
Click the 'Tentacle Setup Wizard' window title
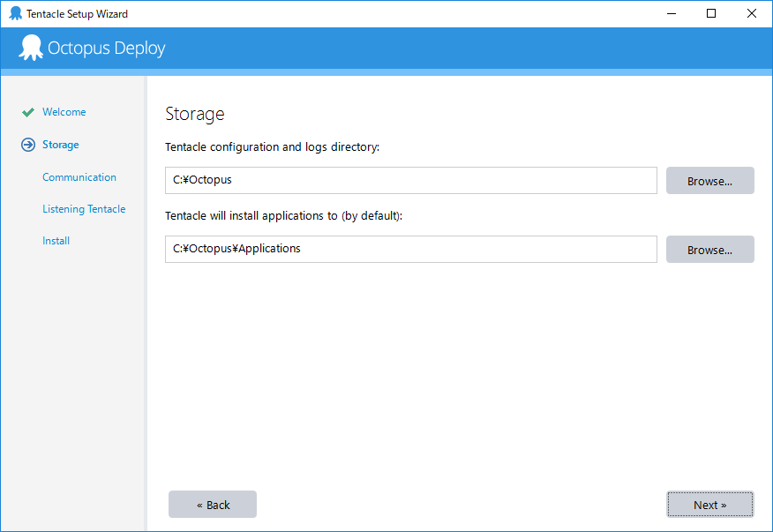pyautogui.click(x=77, y=14)
